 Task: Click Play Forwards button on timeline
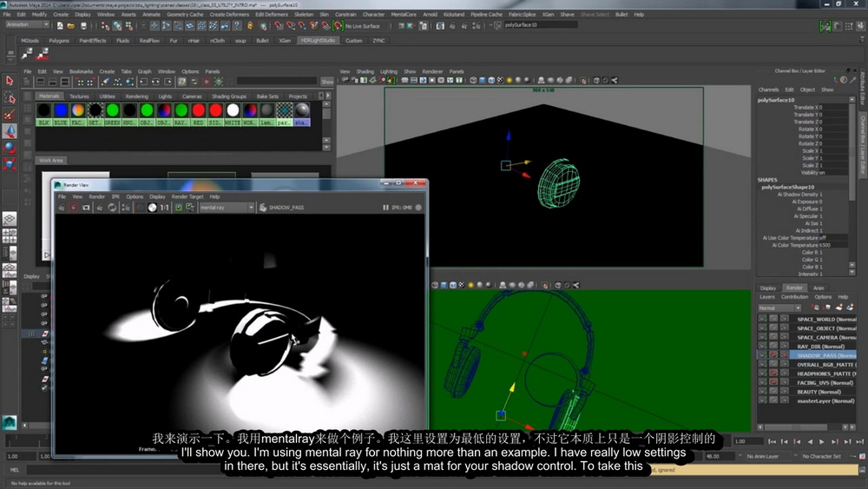(821, 442)
